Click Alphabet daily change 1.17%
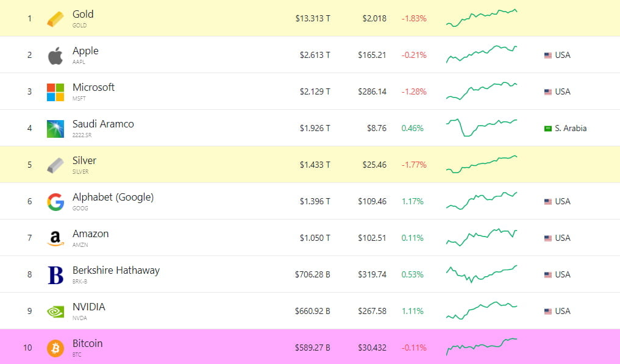This screenshot has height=364, width=620. click(x=412, y=201)
